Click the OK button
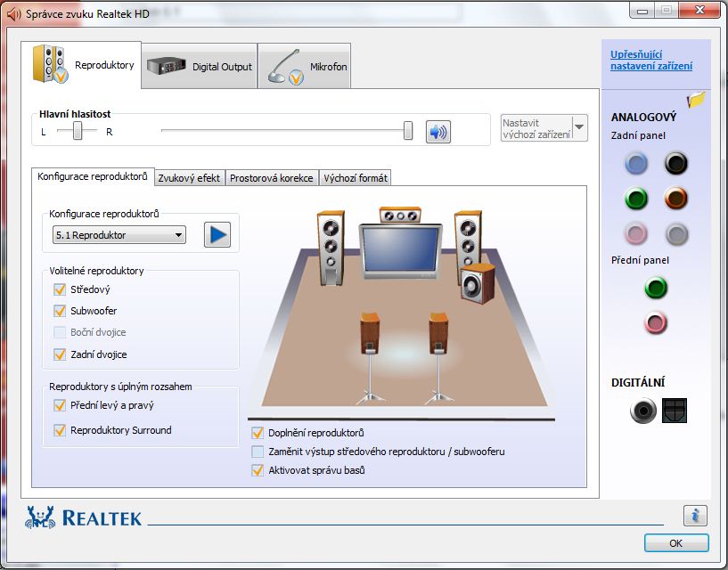This screenshot has width=728, height=570. coord(675,542)
